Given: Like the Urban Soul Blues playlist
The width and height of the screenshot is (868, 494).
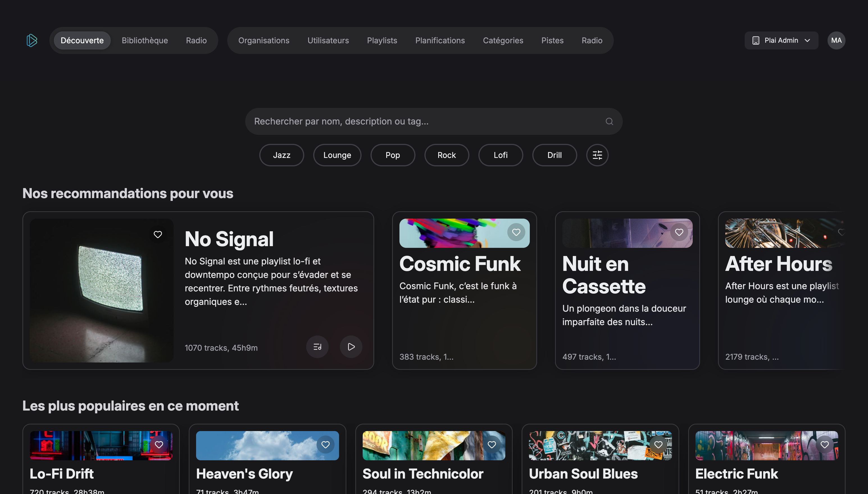Looking at the screenshot, I should tap(658, 445).
